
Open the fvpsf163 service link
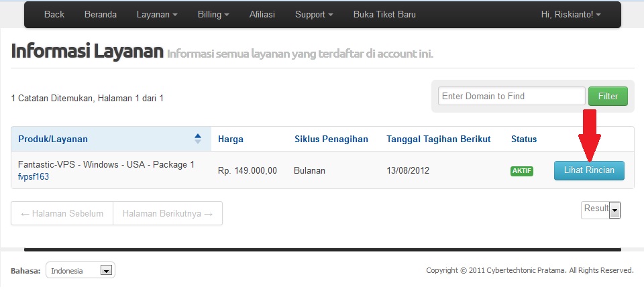tap(33, 177)
